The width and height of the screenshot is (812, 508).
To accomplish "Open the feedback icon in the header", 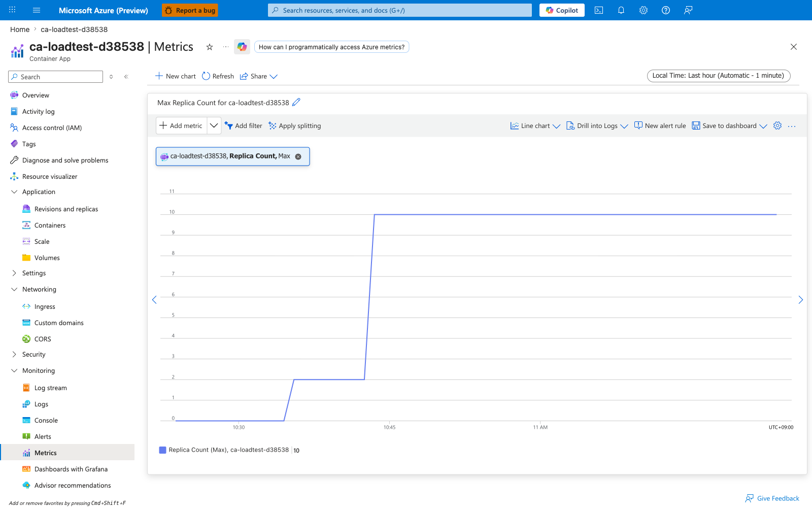I will click(688, 10).
